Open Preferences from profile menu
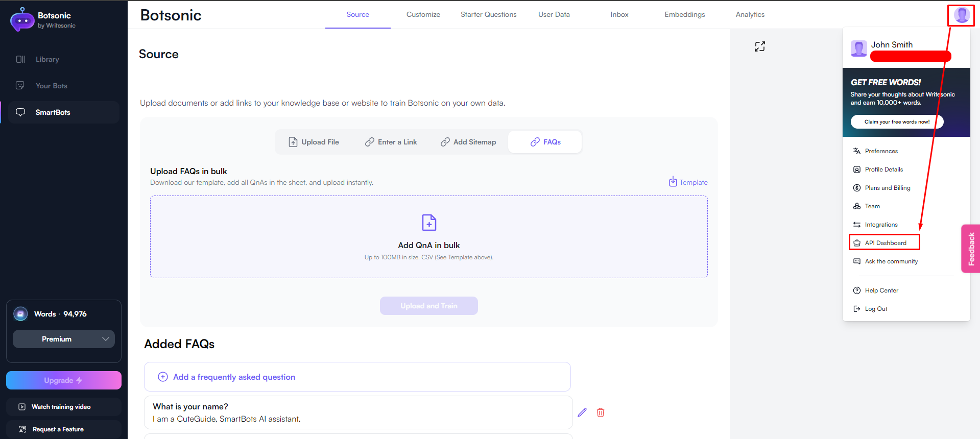980x439 pixels. pos(881,151)
